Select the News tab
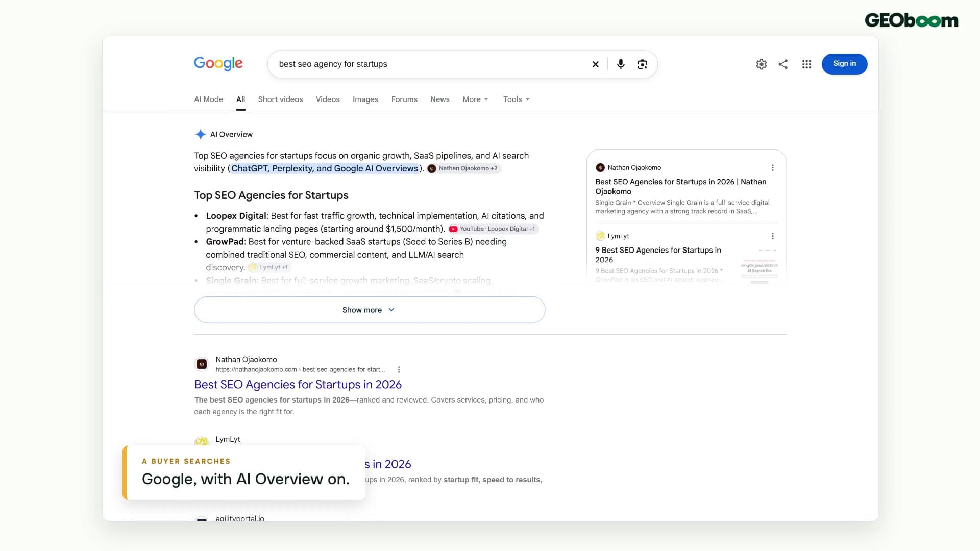Image resolution: width=980 pixels, height=551 pixels. pos(440,99)
